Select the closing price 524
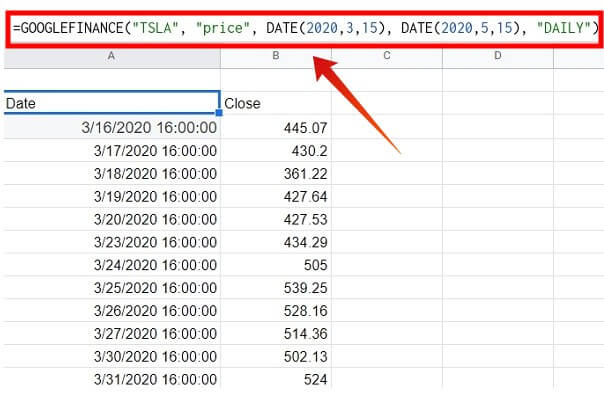The image size is (604, 393). [276, 379]
